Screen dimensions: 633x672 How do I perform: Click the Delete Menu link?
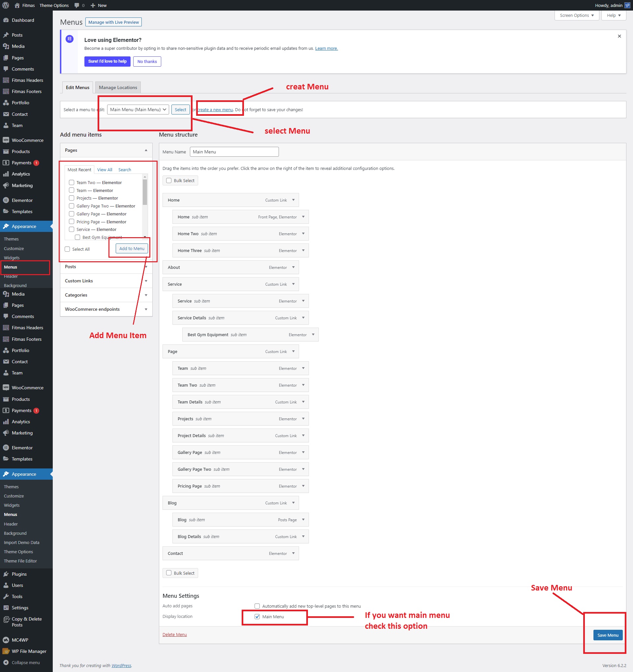click(x=175, y=635)
